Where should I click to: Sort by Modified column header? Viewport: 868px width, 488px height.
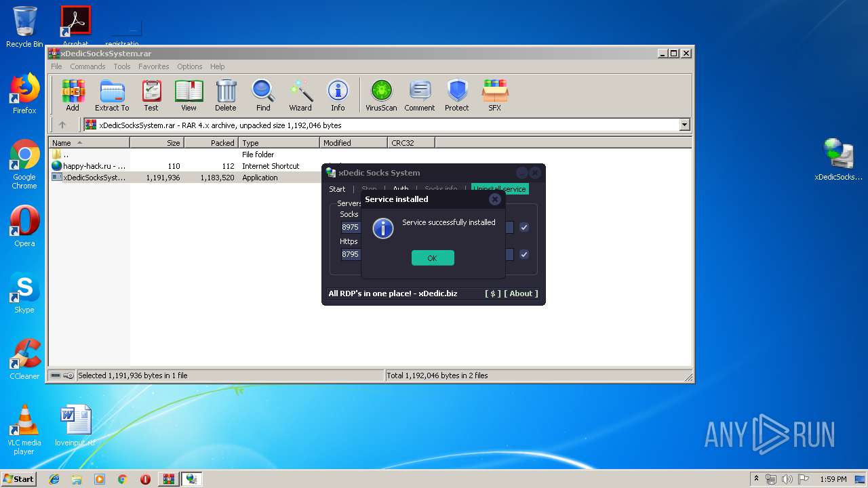pos(353,142)
